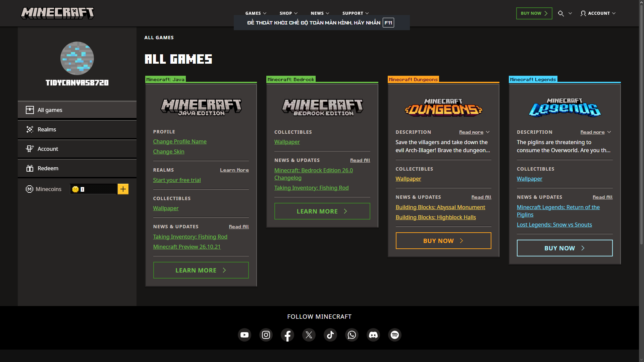Click the Discord icon in footer
Image resolution: width=644 pixels, height=362 pixels.
point(373,335)
